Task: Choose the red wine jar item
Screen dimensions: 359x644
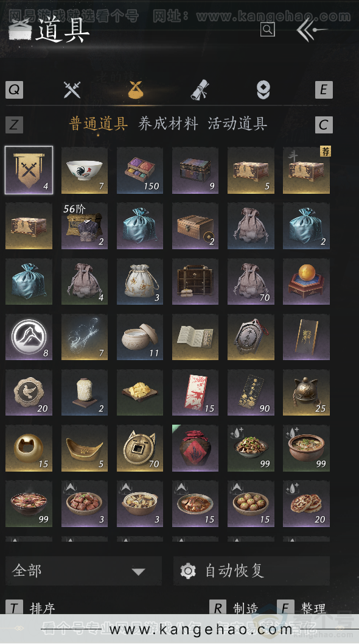Action: tap(195, 448)
